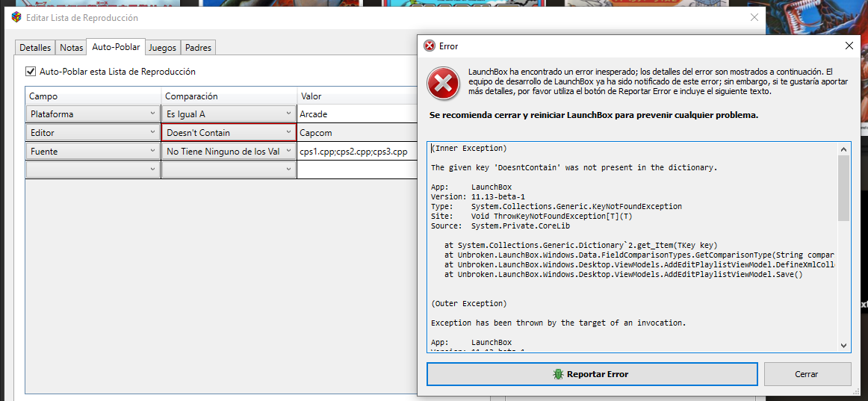This screenshot has height=401, width=868.
Task: Open the Plataforma field dropdown
Action: point(93,114)
